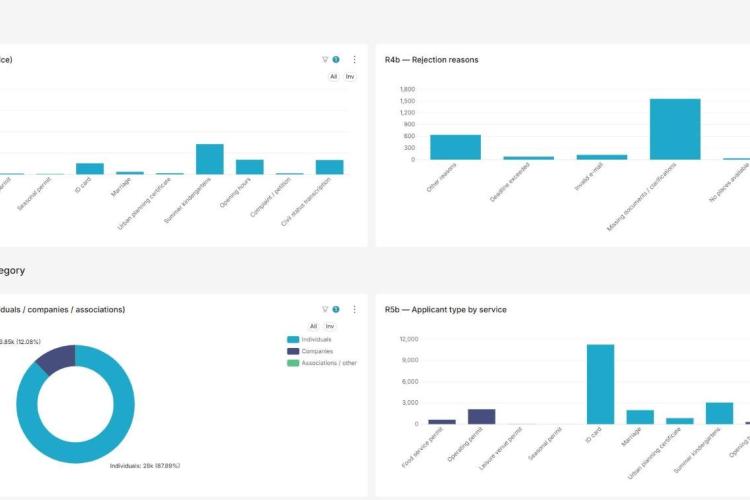Click the Complaint / petition axis label
750x500 pixels.
[271, 198]
